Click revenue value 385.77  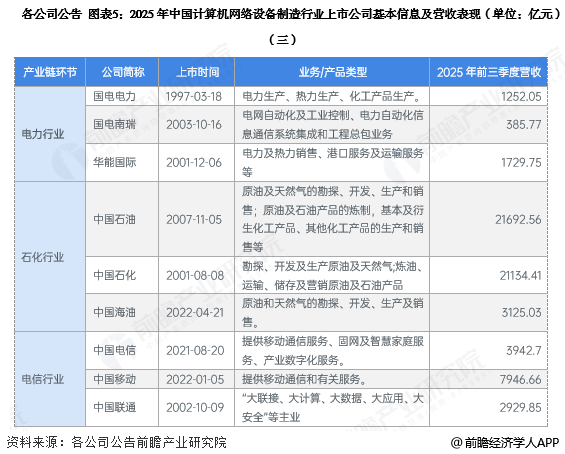point(524,124)
